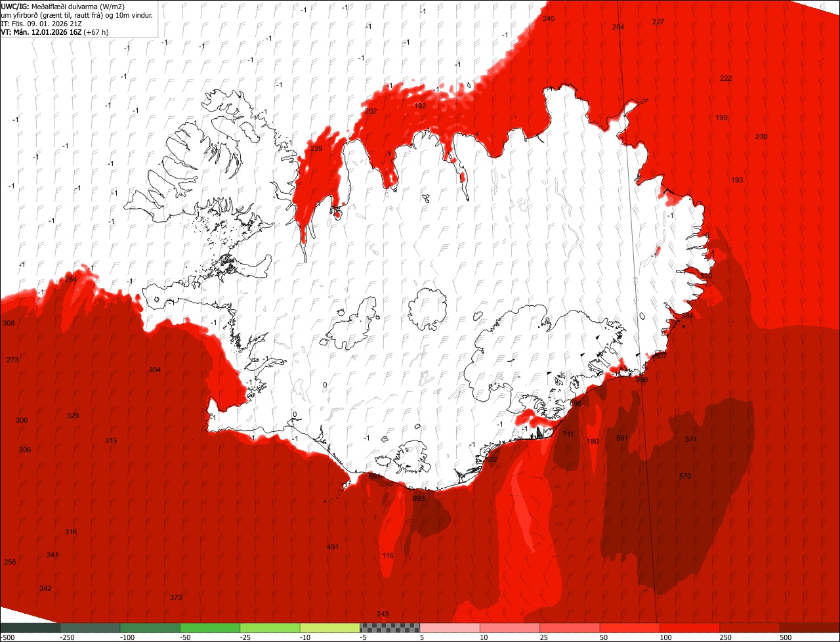Click the flux value 315
Viewport: 840px width, 642px height.
click(x=111, y=440)
